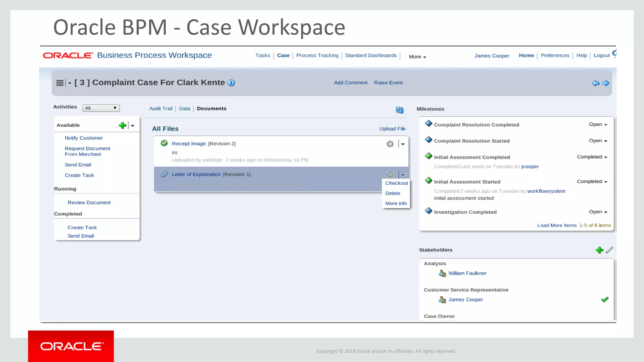This screenshot has width=644, height=362.
Task: Switch to the Data tab
Action: pos(185,108)
